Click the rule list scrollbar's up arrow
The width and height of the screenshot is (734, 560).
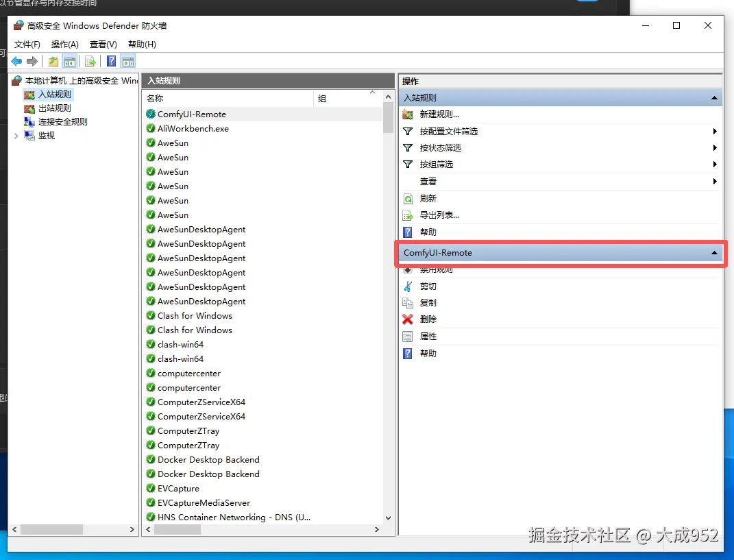pyautogui.click(x=388, y=97)
